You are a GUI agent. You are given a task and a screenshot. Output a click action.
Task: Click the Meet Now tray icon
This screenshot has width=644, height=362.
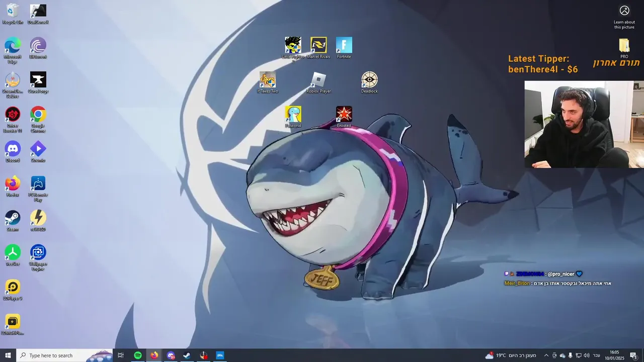click(x=554, y=355)
